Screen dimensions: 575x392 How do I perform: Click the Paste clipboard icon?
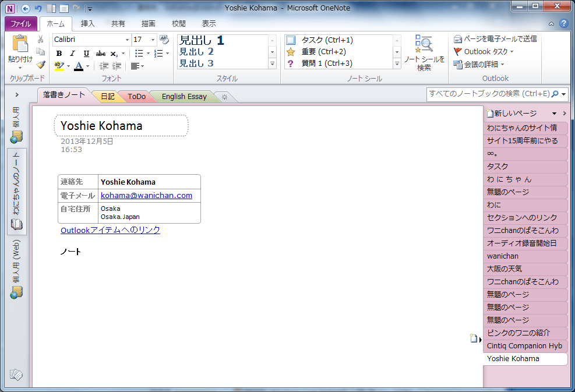[x=20, y=43]
